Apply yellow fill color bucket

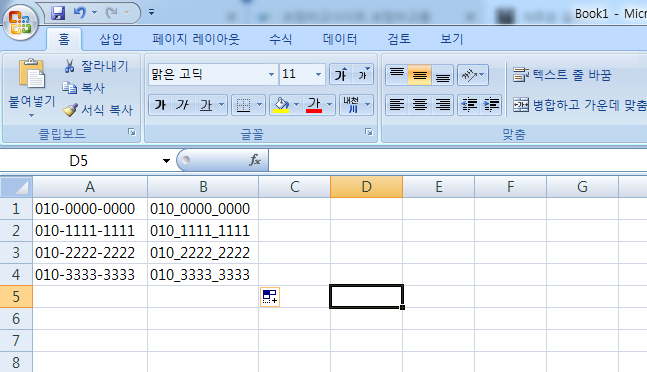pos(281,105)
